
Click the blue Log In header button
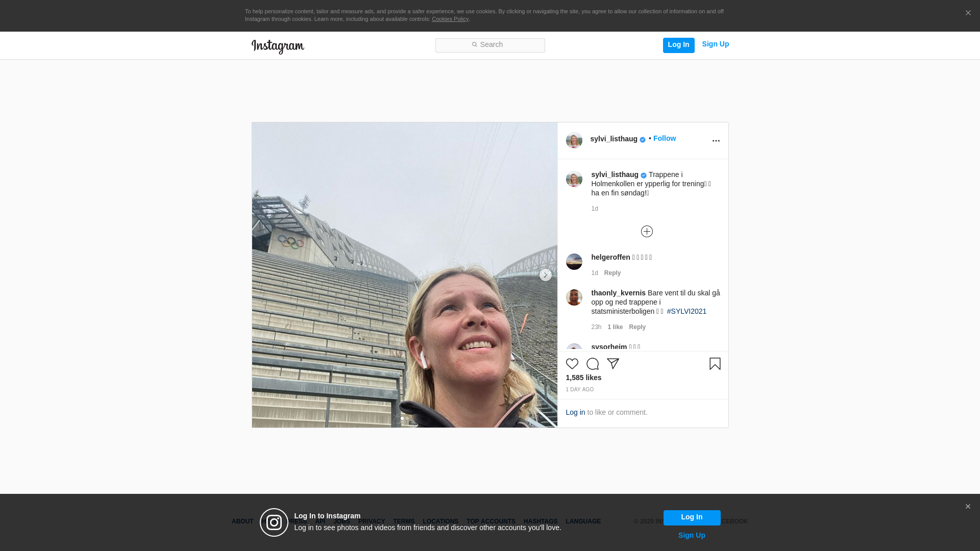(678, 45)
